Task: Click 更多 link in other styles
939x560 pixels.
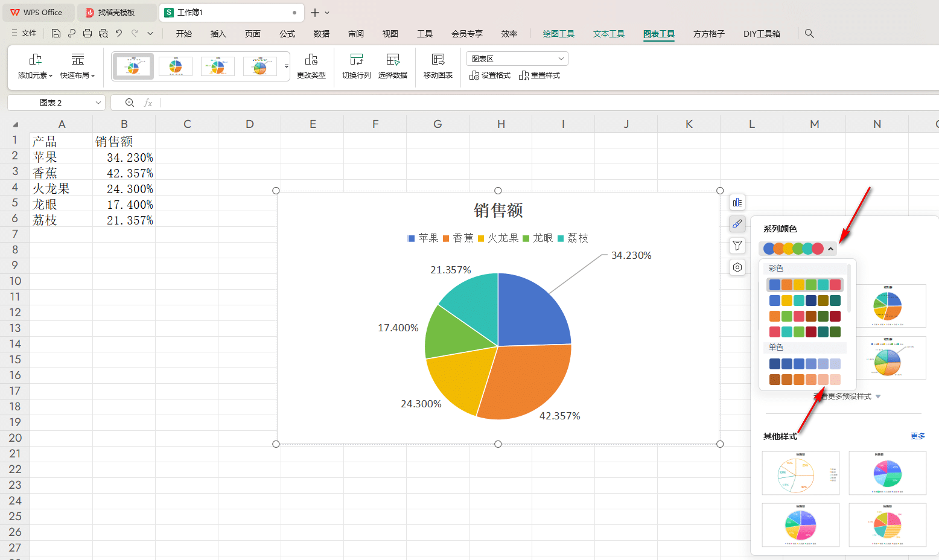Action: (x=917, y=436)
